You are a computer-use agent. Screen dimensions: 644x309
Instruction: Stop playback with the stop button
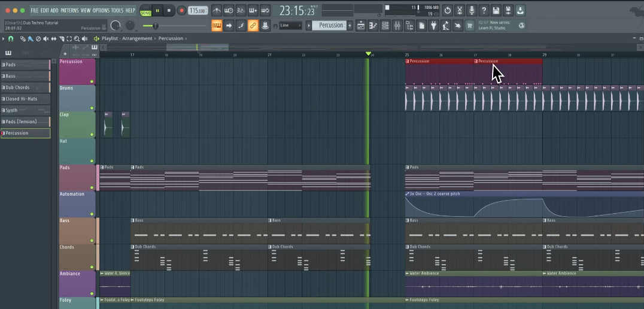(x=169, y=11)
